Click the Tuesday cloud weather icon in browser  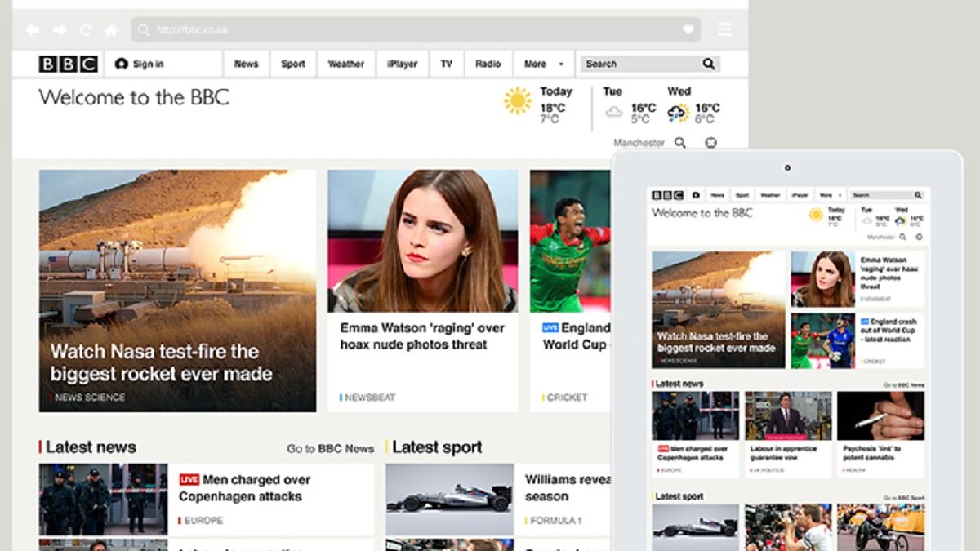point(613,111)
